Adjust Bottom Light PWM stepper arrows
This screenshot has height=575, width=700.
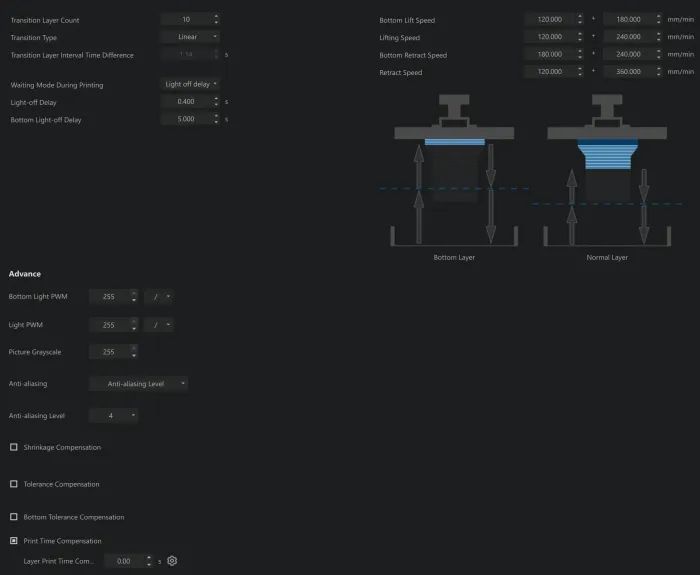coord(134,296)
